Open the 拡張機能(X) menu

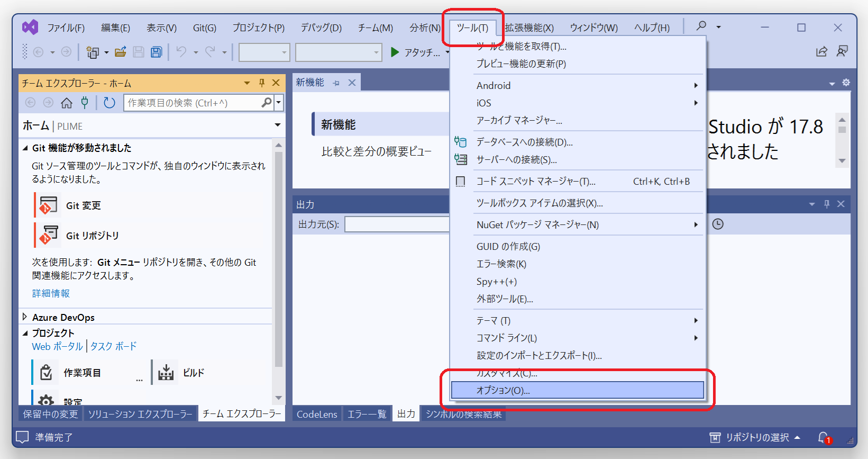tap(529, 28)
